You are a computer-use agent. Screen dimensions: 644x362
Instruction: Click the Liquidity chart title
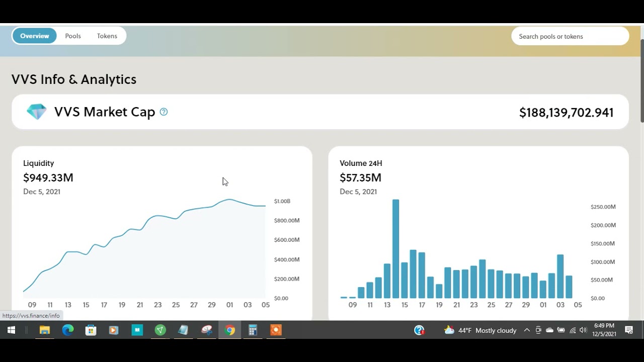tap(38, 163)
